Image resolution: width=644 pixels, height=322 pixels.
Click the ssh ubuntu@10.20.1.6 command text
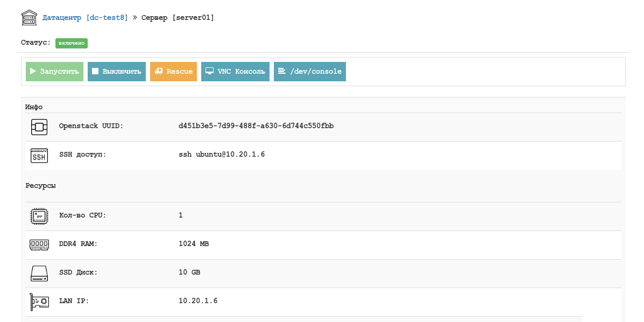coord(222,155)
